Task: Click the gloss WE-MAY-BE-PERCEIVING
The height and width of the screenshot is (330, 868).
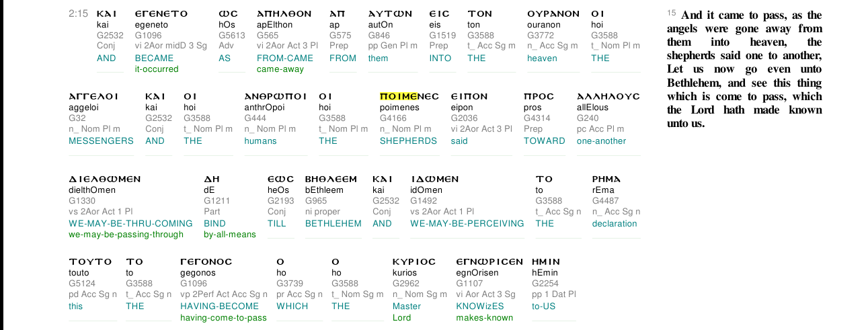Action: [467, 224]
